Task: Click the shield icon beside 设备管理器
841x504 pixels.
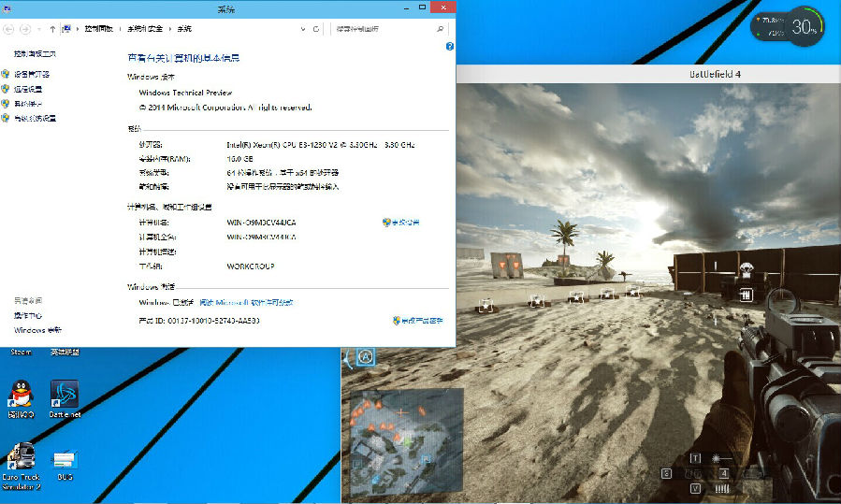Action: (x=6, y=74)
